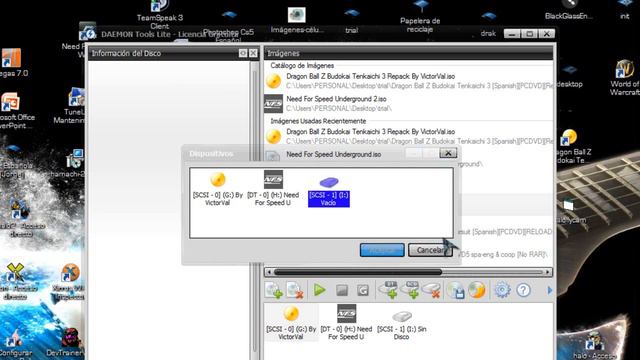Select Need For Speed Underground 2.iso in catalog
Viewport: 640px width, 360px height.
click(x=409, y=103)
